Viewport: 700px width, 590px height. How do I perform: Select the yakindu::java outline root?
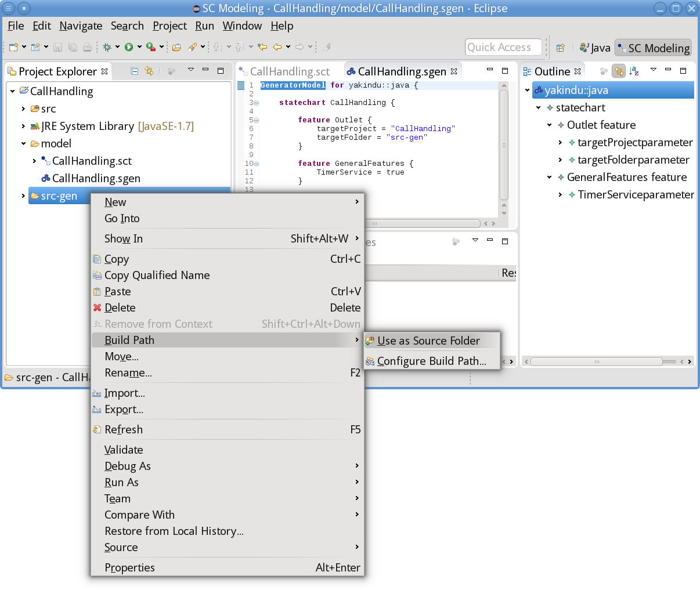tap(613, 90)
